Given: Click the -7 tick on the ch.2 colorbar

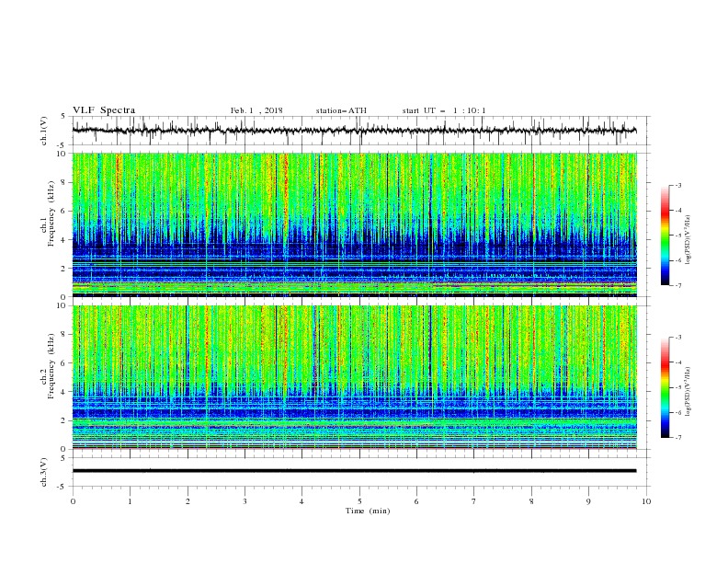Looking at the screenshot, I should tap(677, 437).
